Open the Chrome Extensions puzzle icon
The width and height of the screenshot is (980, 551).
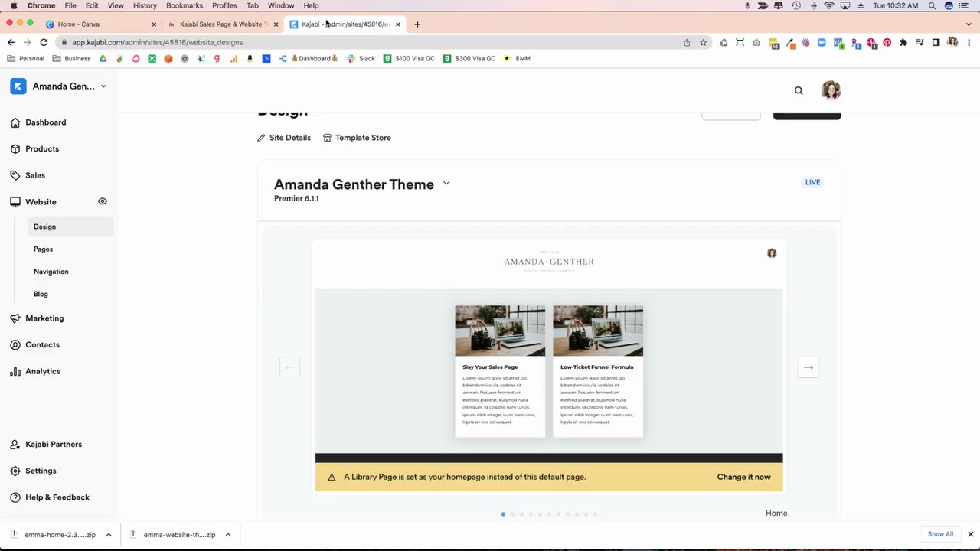point(903,43)
